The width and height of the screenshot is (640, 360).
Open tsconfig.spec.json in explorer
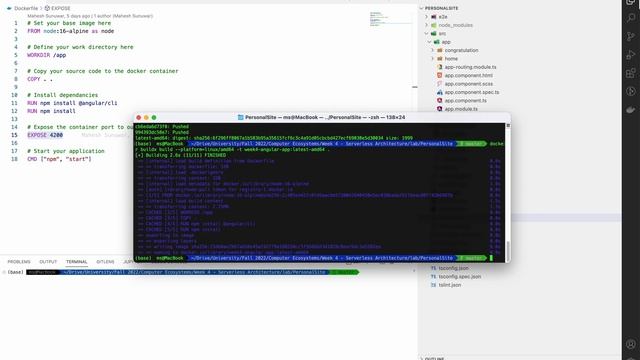[x=460, y=277]
